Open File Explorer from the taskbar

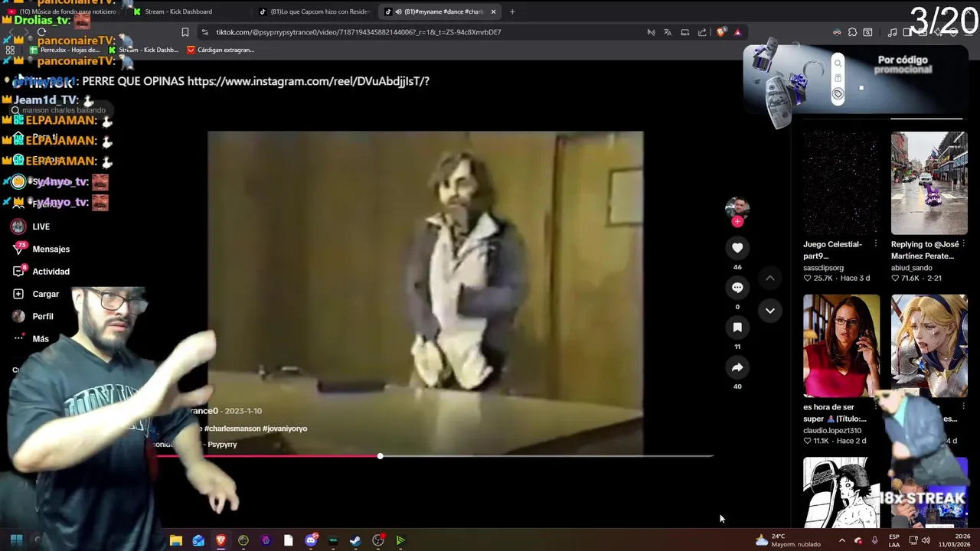point(176,540)
